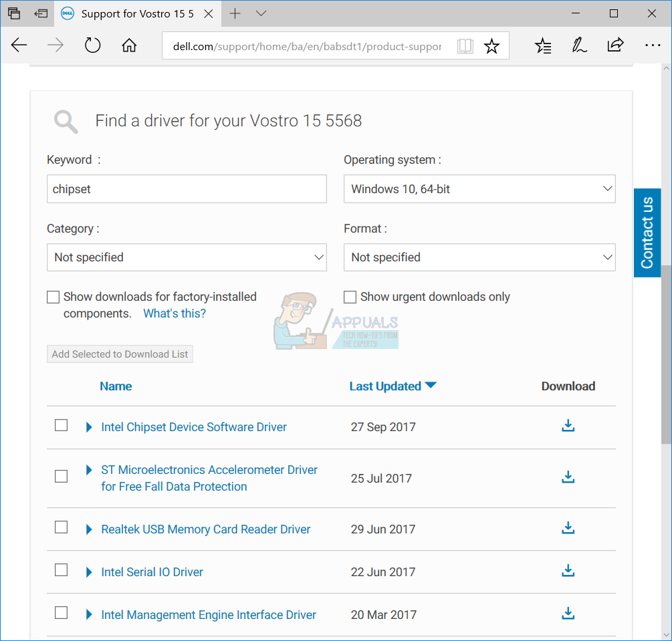Click the 22 Jun 2017 date

click(x=382, y=572)
